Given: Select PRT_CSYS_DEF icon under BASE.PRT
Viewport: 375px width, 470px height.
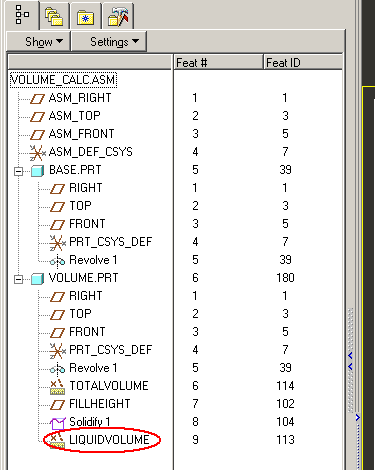Looking at the screenshot, I should (x=57, y=243).
